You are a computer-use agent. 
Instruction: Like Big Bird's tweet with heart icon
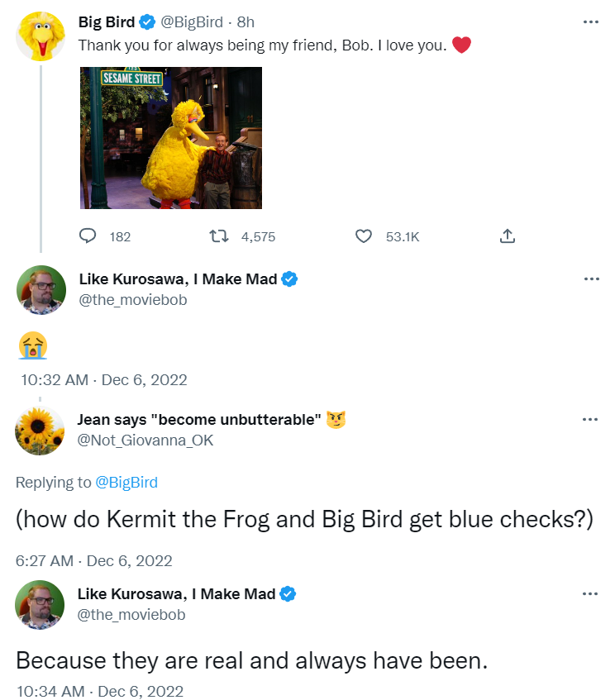[x=363, y=236]
